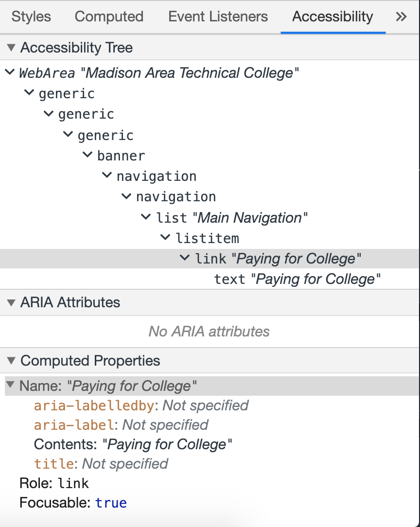
Task: Switch to the Computed tab
Action: tap(109, 17)
